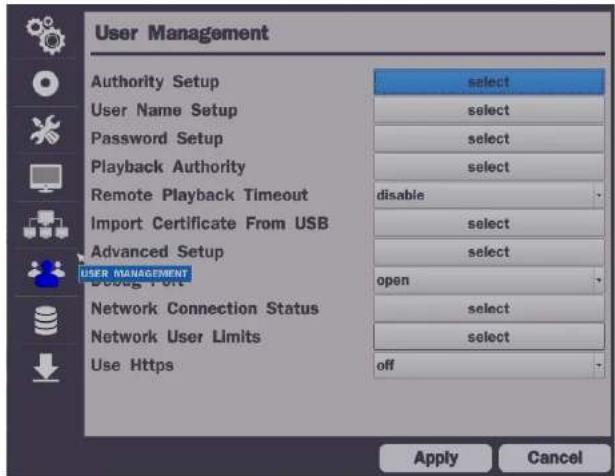
Task: Click the Use Https label
Action: click(132, 365)
